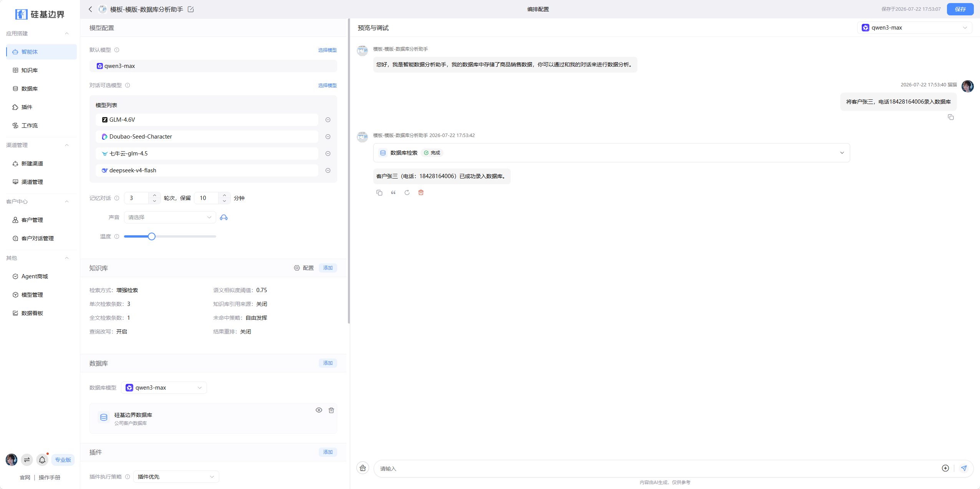Image resolution: width=980 pixels, height=489 pixels.
Task: Collapse the 应用搭建 sidebar section
Action: (67, 33)
